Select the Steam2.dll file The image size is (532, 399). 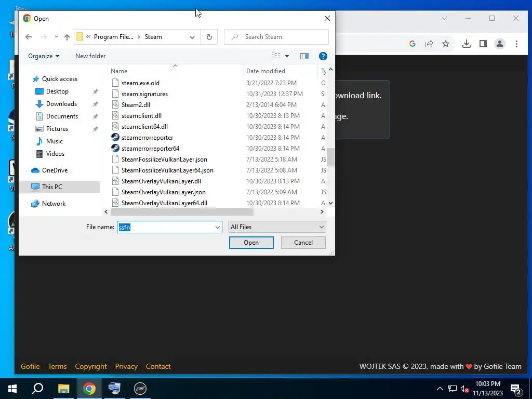tap(136, 105)
